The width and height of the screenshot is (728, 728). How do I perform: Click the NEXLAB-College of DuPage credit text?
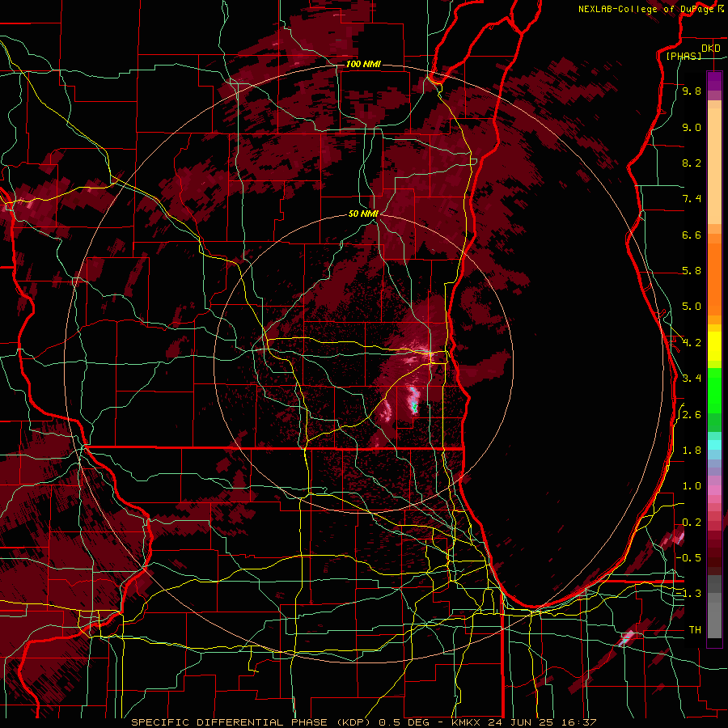point(645,9)
